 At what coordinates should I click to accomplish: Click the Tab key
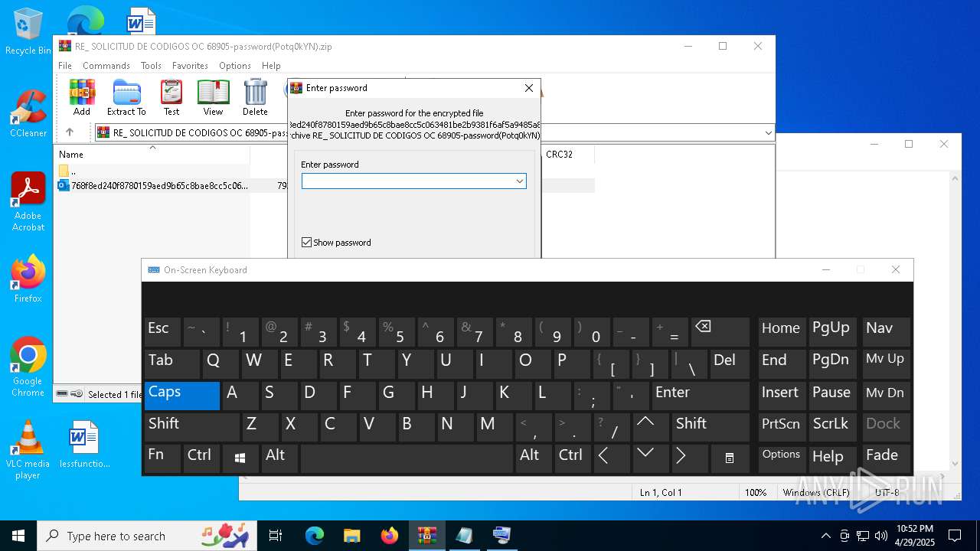coord(172,364)
